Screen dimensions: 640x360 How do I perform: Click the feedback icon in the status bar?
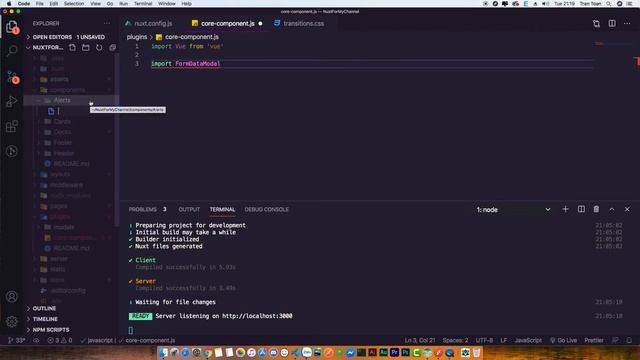point(615,340)
